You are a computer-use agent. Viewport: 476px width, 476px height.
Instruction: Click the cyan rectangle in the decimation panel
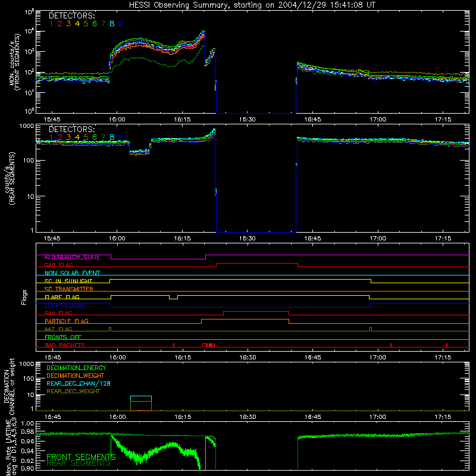(x=141, y=399)
